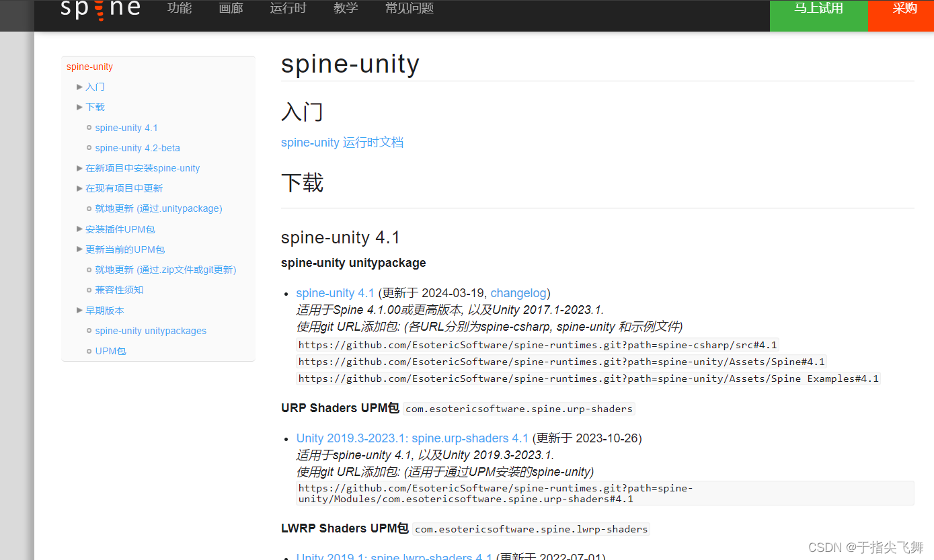Select spine-unity 4.1 in sidebar
The image size is (934, 560).
[126, 128]
